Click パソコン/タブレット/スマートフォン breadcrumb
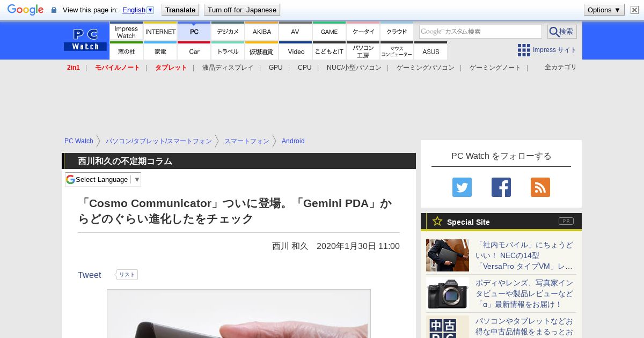The width and height of the screenshot is (644, 338). (x=159, y=141)
